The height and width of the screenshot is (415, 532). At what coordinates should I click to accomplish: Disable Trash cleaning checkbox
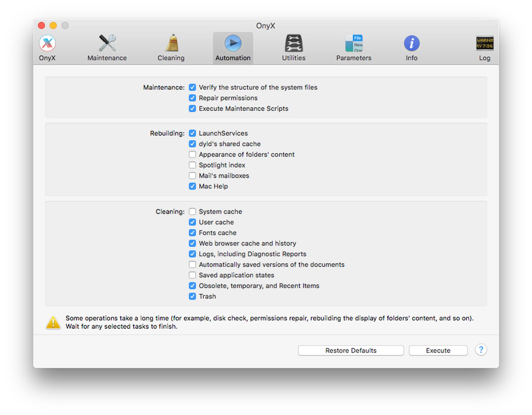click(x=192, y=297)
